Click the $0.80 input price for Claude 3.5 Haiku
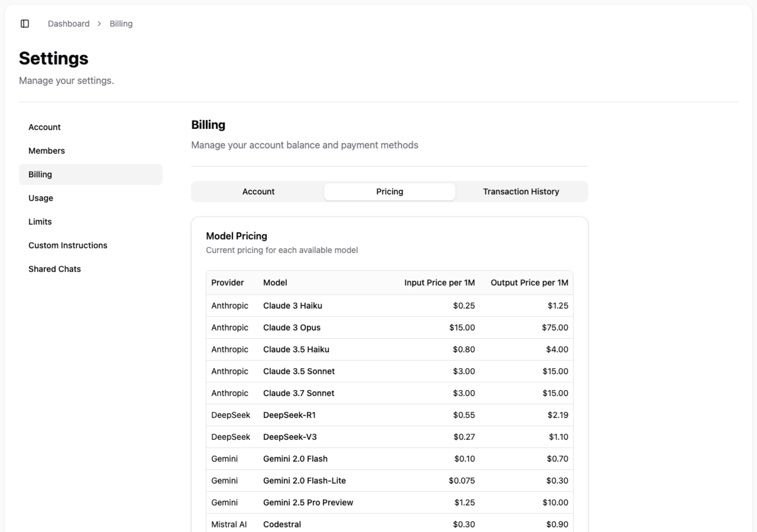This screenshot has width=757, height=532. tap(464, 349)
